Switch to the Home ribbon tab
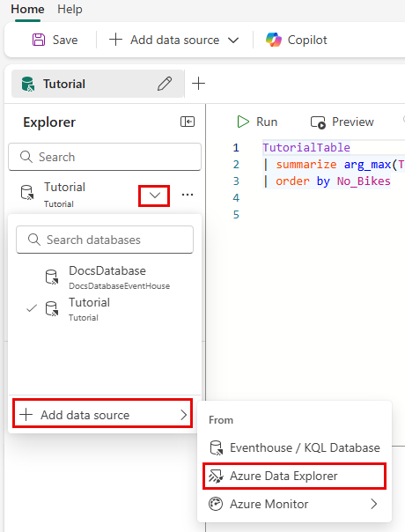 click(27, 9)
